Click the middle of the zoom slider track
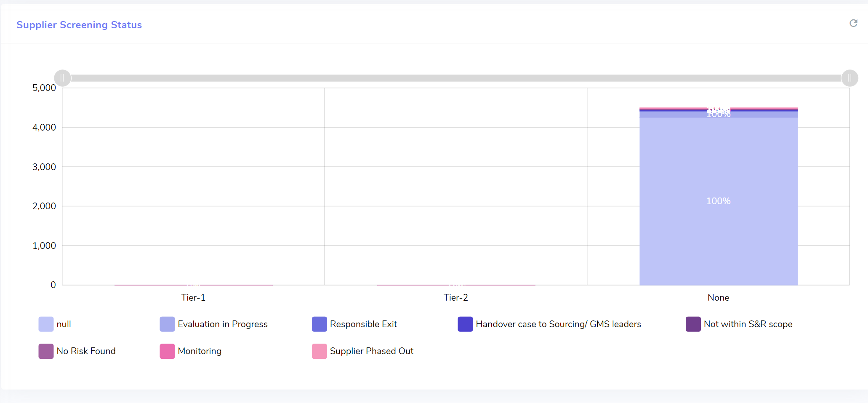 (x=456, y=78)
